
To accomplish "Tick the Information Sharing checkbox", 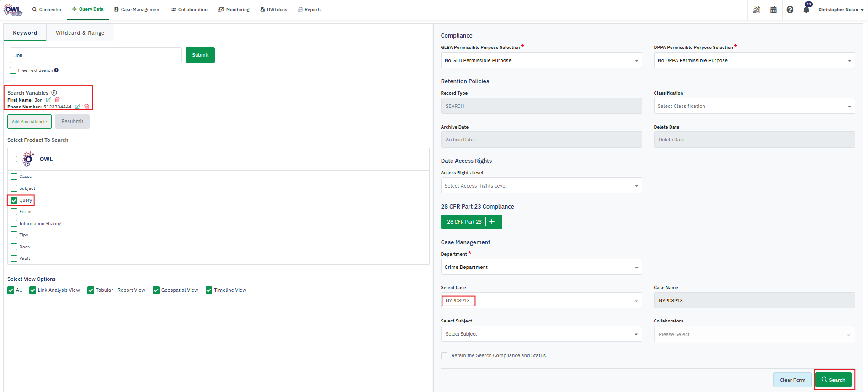I will pos(14,224).
